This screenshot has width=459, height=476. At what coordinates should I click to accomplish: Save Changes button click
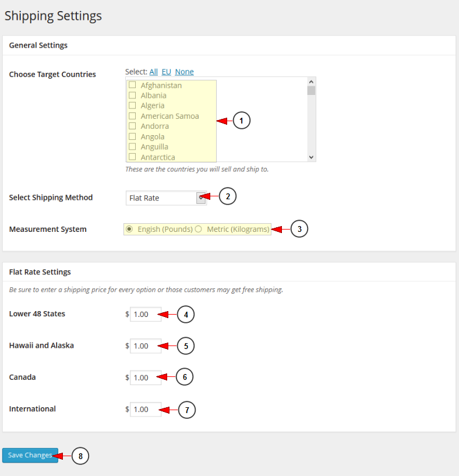30,456
